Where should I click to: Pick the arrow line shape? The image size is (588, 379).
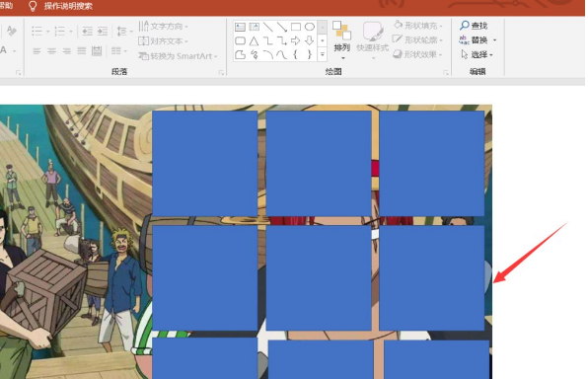[281, 27]
